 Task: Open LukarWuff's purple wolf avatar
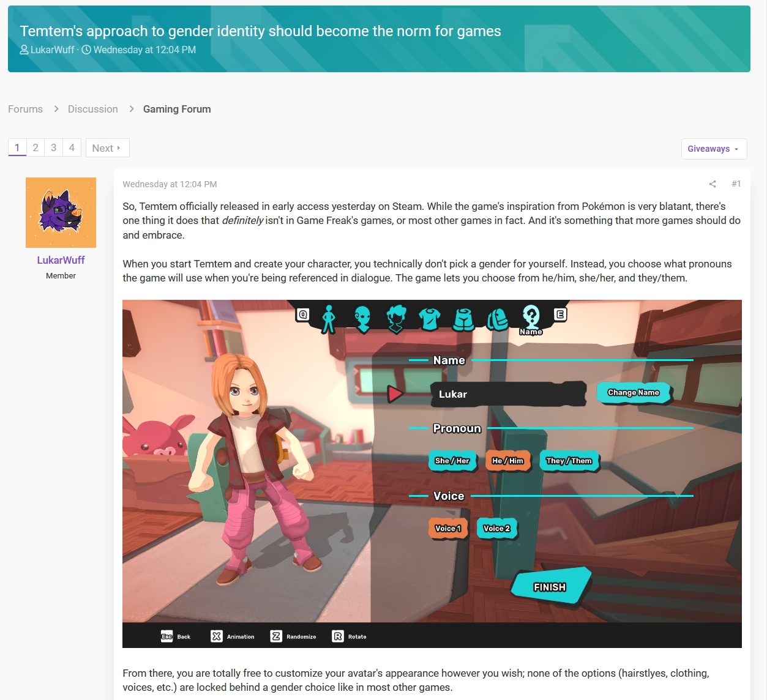tap(61, 212)
